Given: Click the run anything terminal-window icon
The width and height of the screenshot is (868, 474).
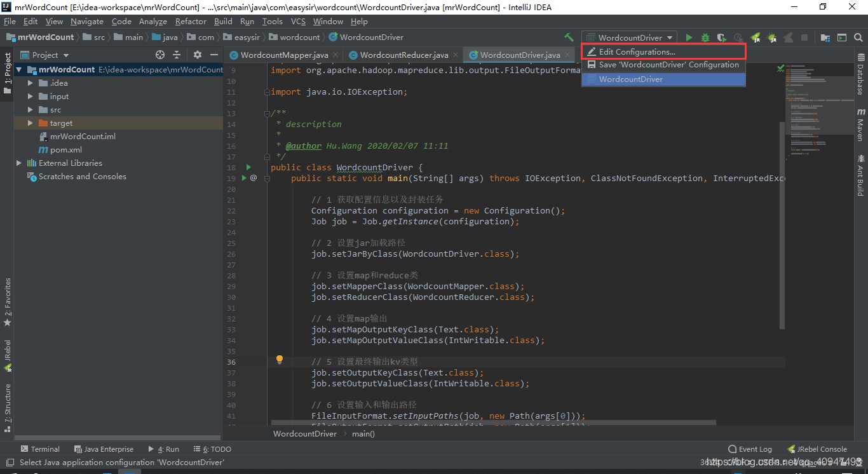Looking at the screenshot, I should pyautogui.click(x=842, y=37).
